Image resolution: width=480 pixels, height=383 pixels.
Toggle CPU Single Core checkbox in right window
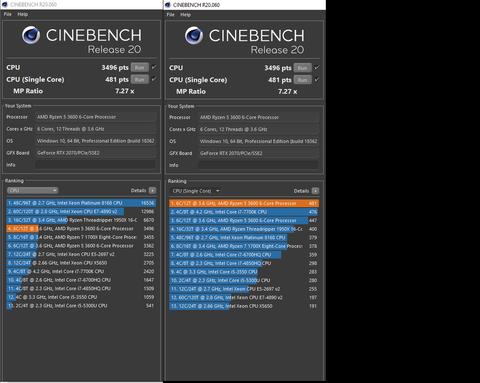coord(317,79)
